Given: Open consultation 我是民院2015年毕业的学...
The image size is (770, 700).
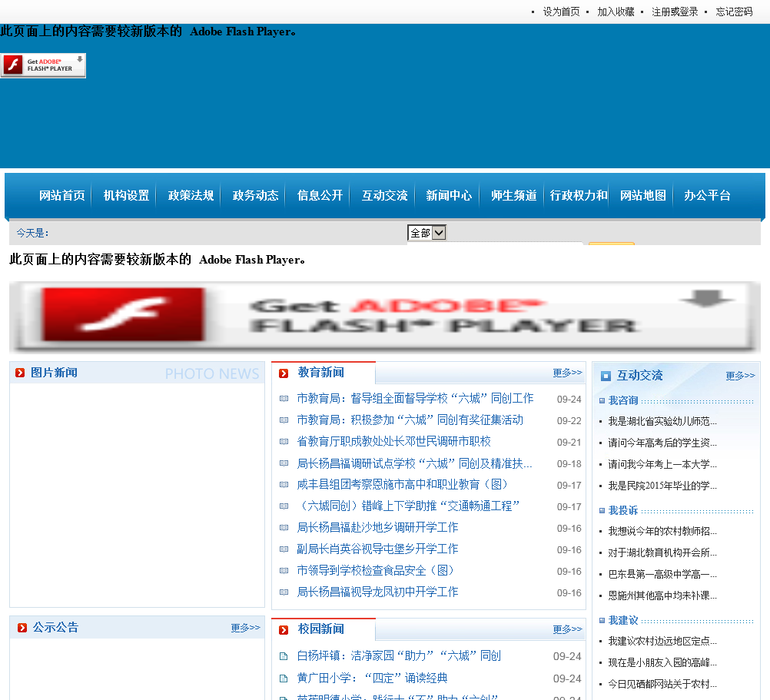Looking at the screenshot, I should 662,486.
